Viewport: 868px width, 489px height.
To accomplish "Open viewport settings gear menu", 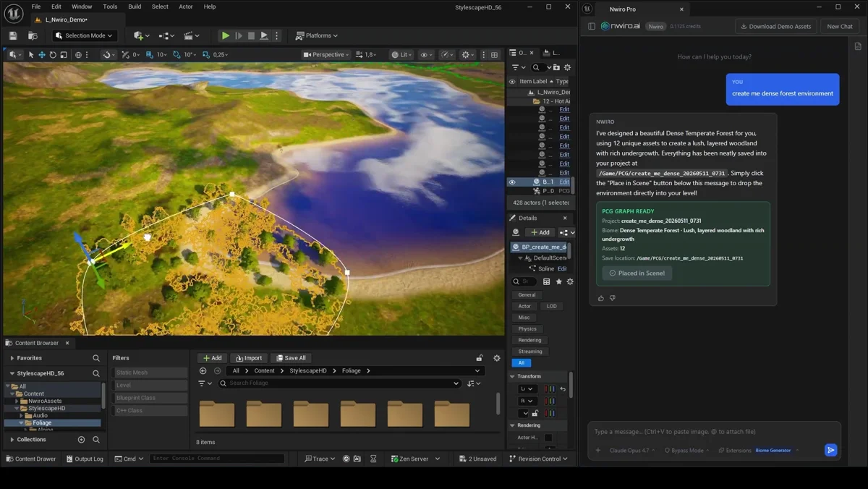I will pyautogui.click(x=468, y=55).
